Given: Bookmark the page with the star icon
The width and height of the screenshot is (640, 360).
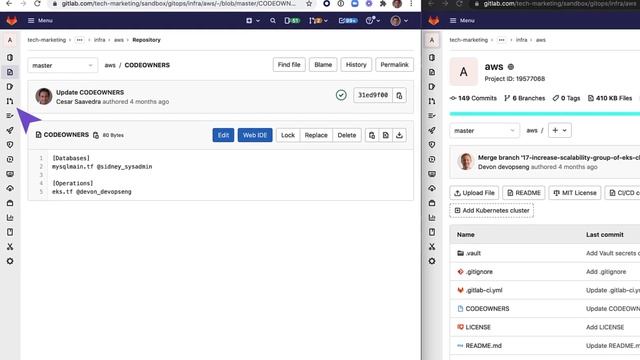Looking at the screenshot, I should (x=309, y=4).
